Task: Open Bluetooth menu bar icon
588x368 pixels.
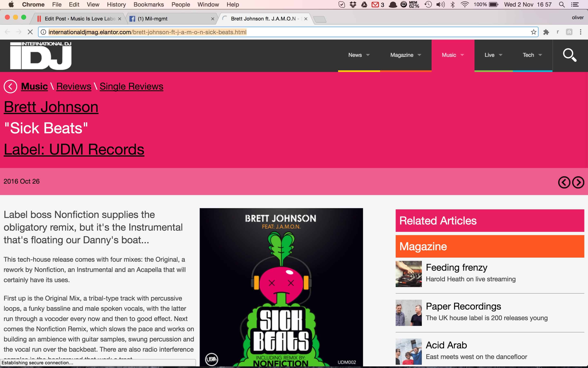Action: click(452, 4)
